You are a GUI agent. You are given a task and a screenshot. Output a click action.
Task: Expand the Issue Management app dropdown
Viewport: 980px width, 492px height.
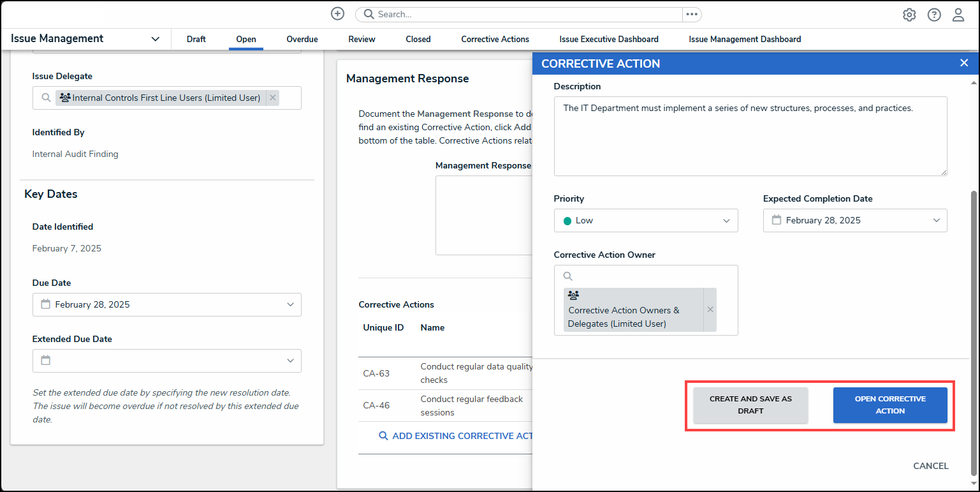(155, 39)
